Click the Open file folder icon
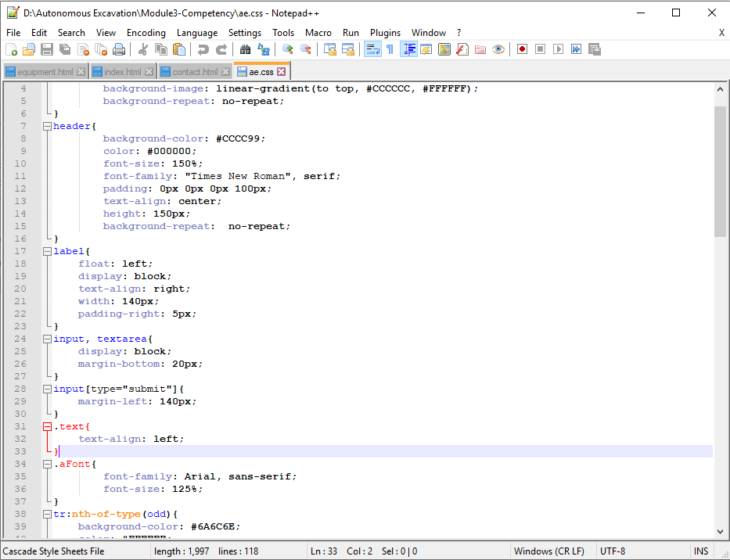 tap(28, 49)
